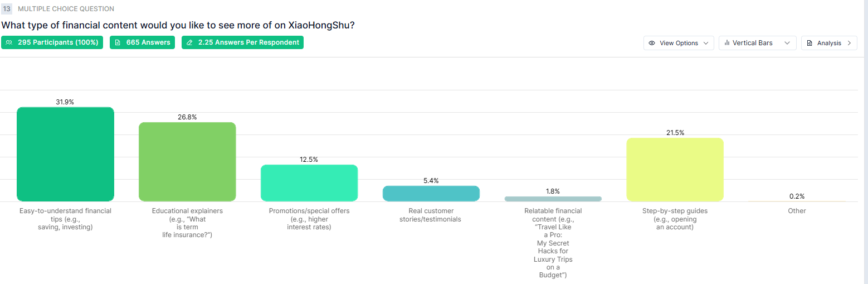Image resolution: width=868 pixels, height=284 pixels.
Task: Expand the Analysis panel chevron
Action: 849,43
